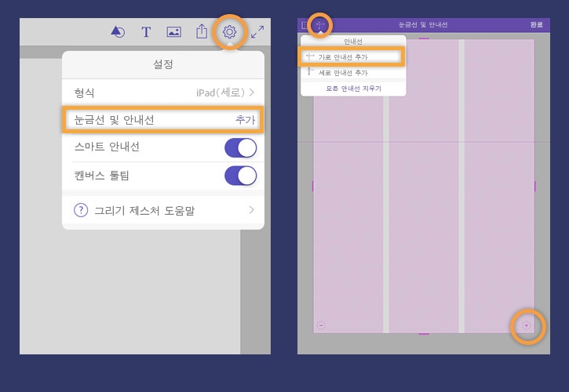Tap the fullscreen expand arrows icon
The width and height of the screenshot is (569, 392).
pos(257,32)
